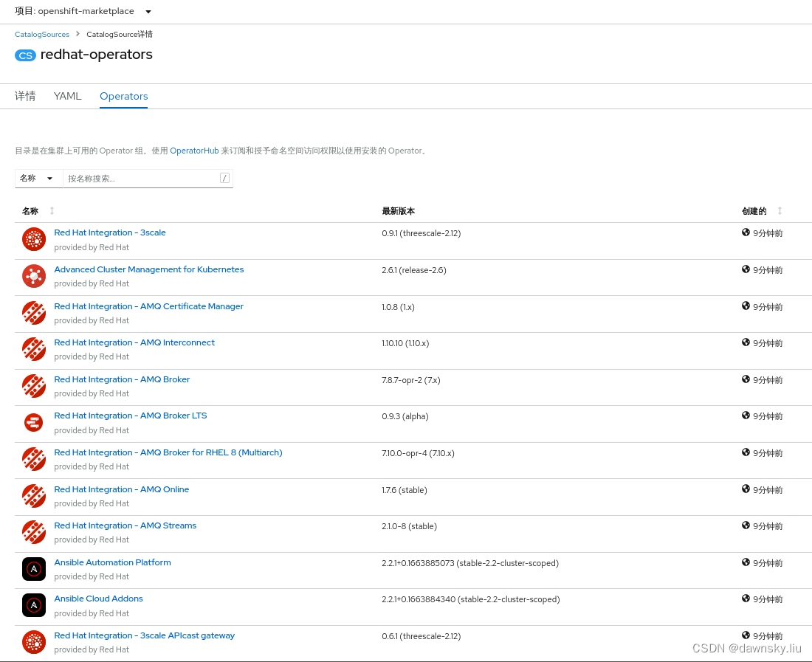Click Advanced Cluster Management logo icon
This screenshot has height=662, width=812.
(34, 277)
